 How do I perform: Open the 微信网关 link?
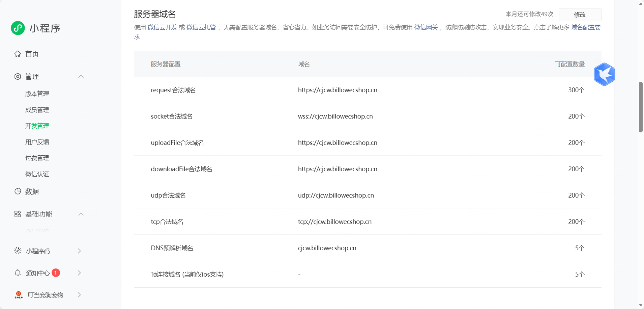[426, 27]
